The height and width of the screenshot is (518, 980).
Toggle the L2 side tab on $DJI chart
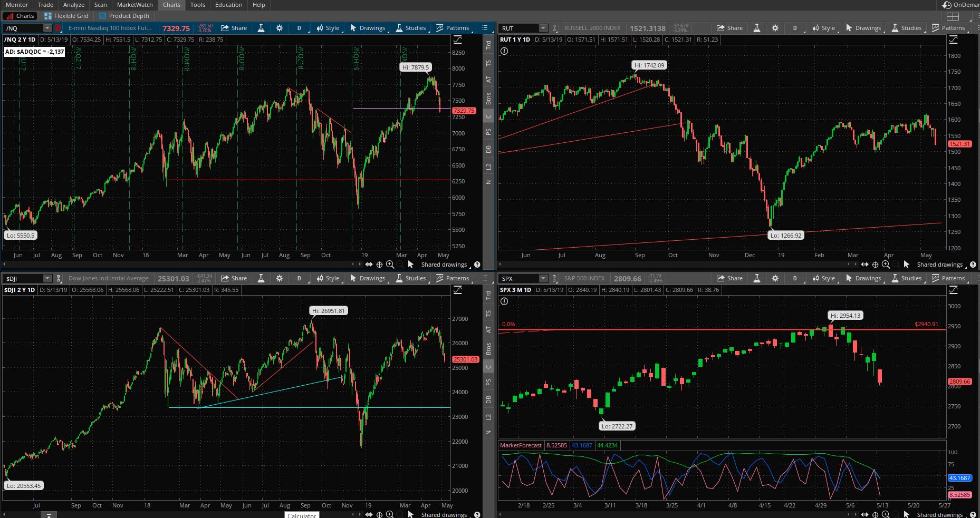coord(488,417)
